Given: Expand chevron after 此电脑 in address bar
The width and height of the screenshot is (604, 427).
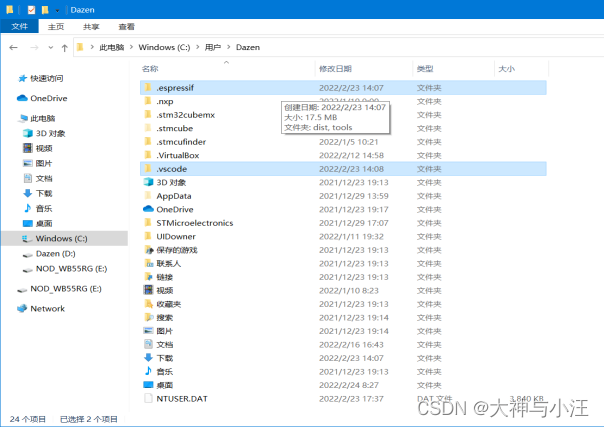Looking at the screenshot, I should click(x=131, y=47).
